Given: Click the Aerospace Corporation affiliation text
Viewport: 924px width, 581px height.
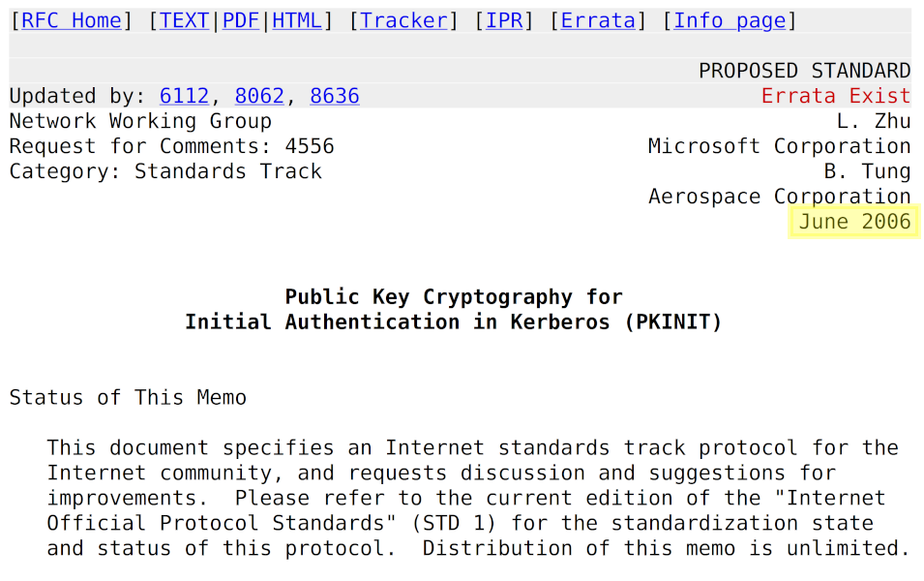Looking at the screenshot, I should tap(779, 197).
